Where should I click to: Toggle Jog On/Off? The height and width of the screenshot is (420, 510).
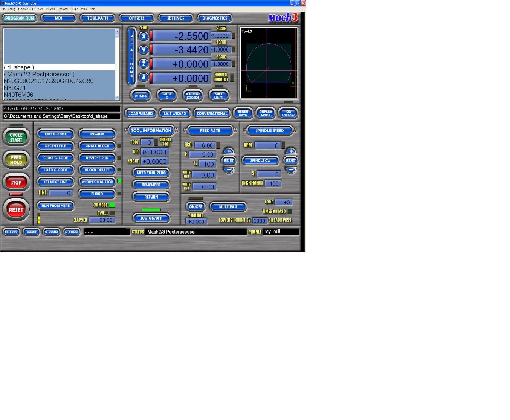(151, 218)
